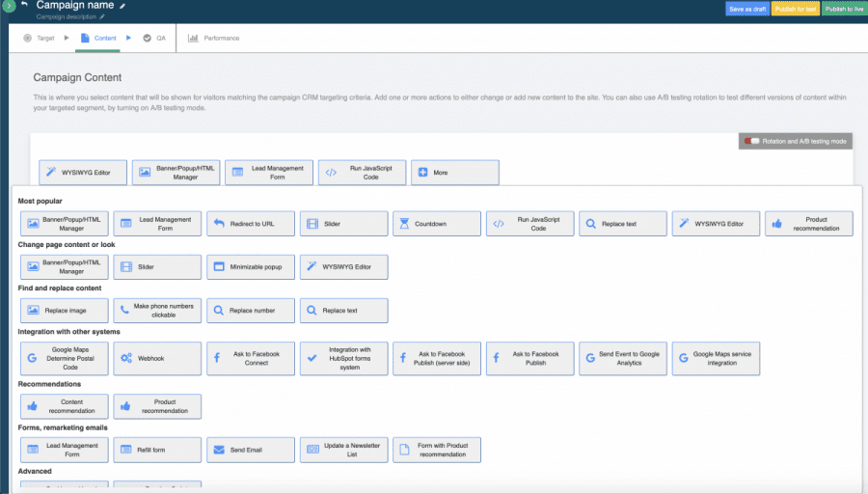Toggle Rotation and A/B testing mode
Screen dimensions: 868x494
pyautogui.click(x=752, y=142)
